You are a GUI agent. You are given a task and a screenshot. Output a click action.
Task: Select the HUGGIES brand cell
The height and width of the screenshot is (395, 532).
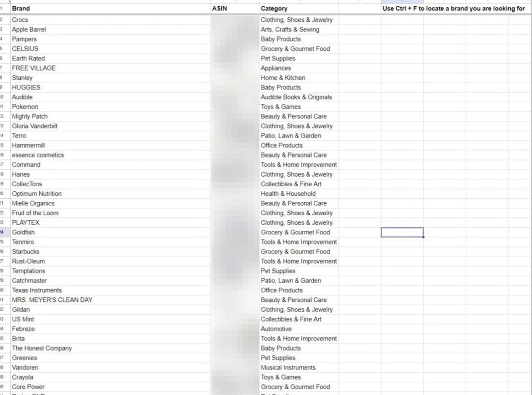click(x=110, y=87)
